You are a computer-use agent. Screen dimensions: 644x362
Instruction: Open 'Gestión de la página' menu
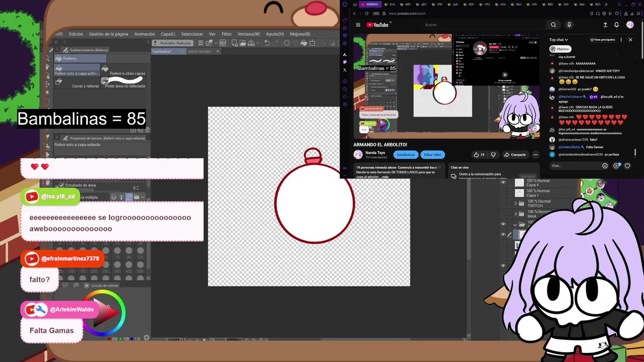[x=109, y=34]
